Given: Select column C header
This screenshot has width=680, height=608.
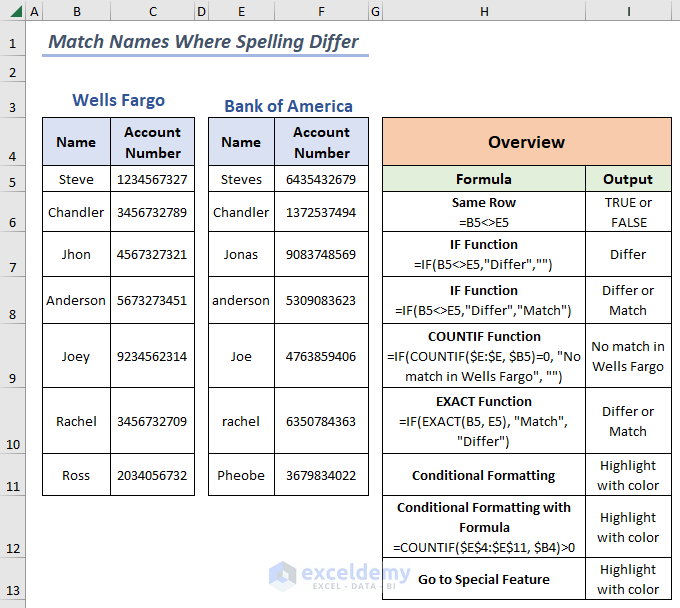Looking at the screenshot, I should (x=153, y=11).
